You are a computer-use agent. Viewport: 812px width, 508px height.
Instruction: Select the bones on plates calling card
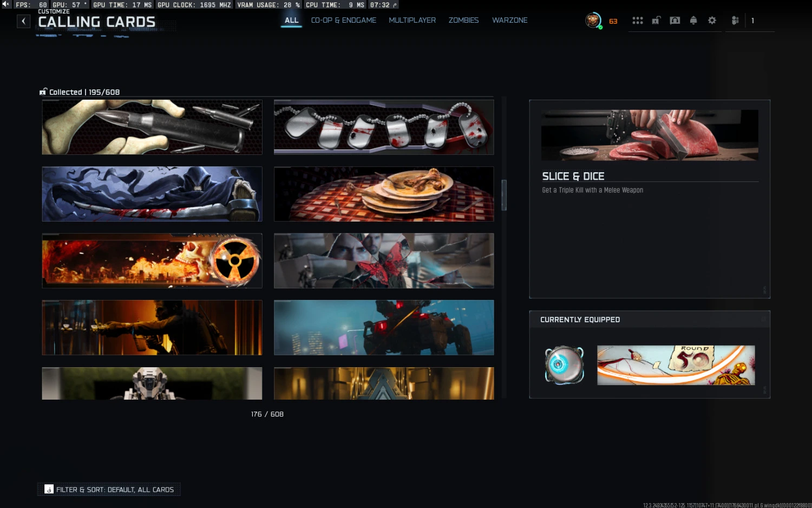(384, 194)
